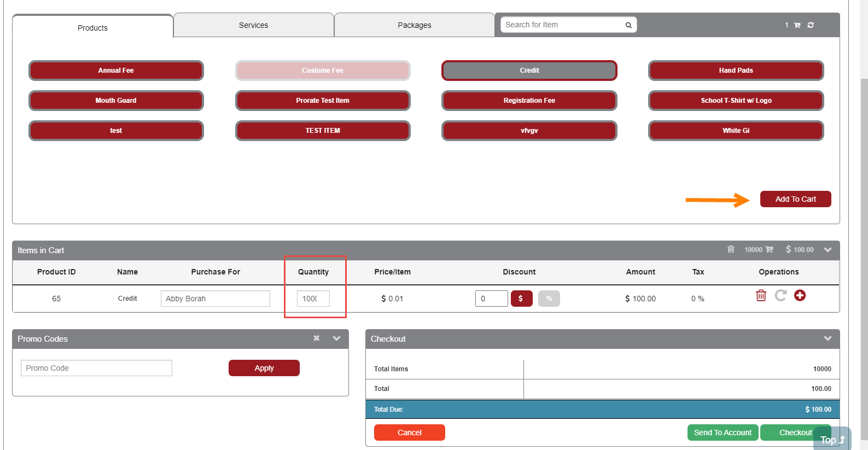Open the Packages tab
This screenshot has width=868, height=450.
[x=414, y=25]
